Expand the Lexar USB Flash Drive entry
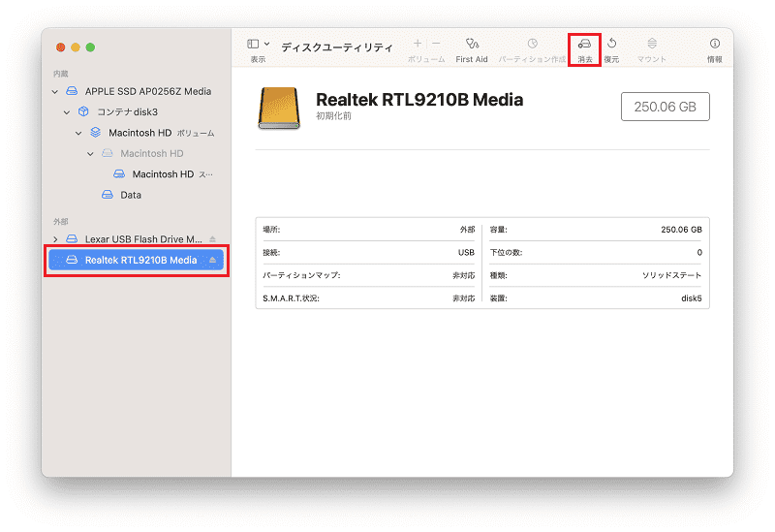 tap(55, 239)
